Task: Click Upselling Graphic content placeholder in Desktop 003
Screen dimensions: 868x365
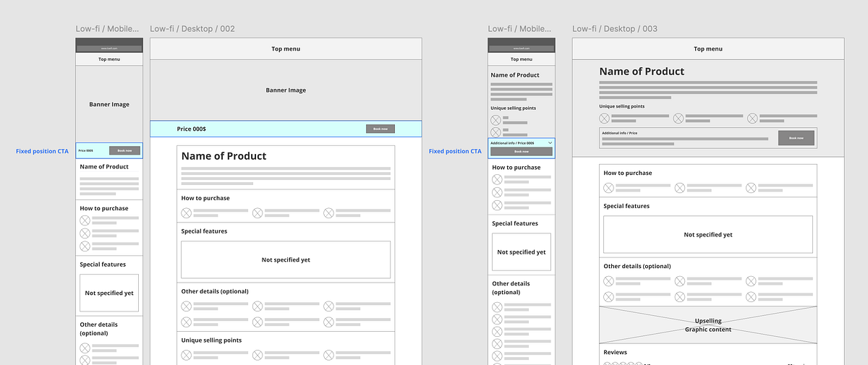Action: tap(708, 325)
